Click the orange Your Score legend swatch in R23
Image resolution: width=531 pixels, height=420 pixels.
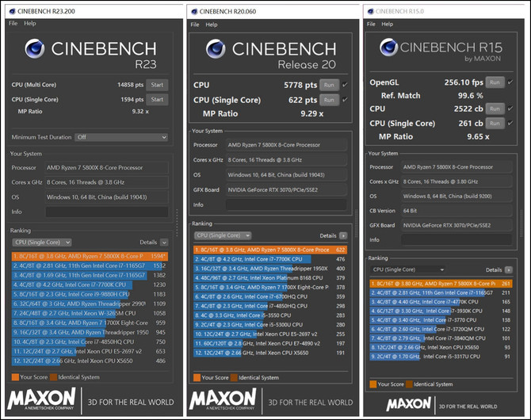pos(15,376)
